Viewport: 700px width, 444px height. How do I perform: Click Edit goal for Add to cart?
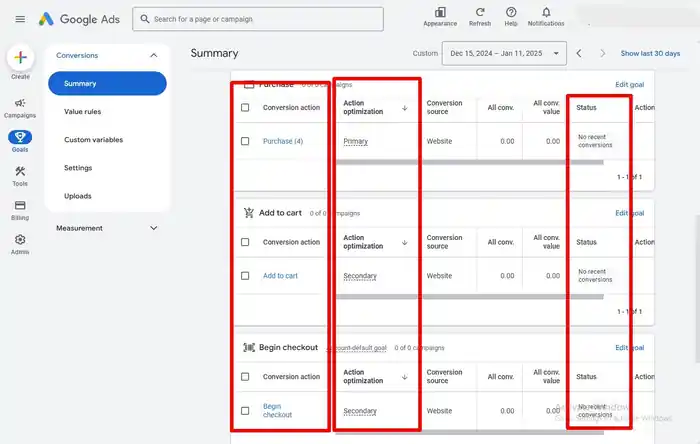click(x=629, y=213)
